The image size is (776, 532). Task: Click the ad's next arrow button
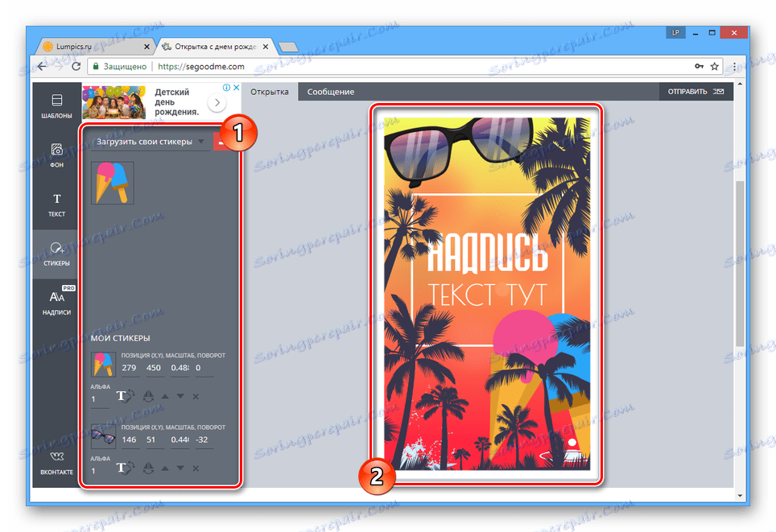[x=217, y=103]
